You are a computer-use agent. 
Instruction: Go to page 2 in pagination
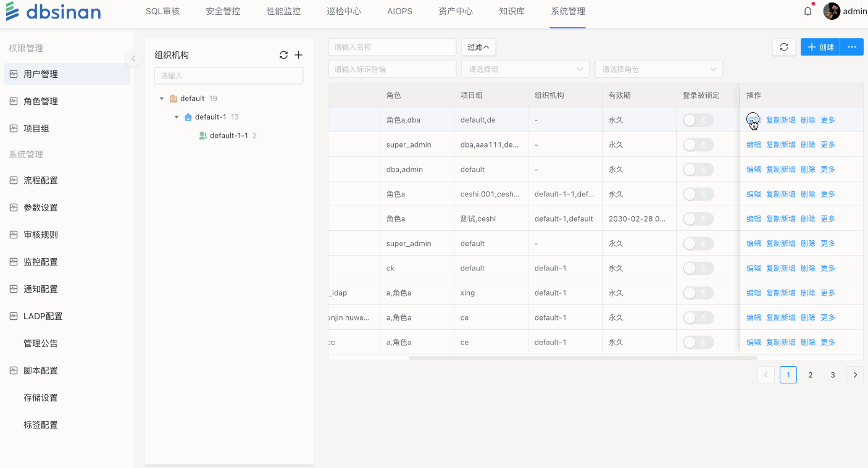811,375
